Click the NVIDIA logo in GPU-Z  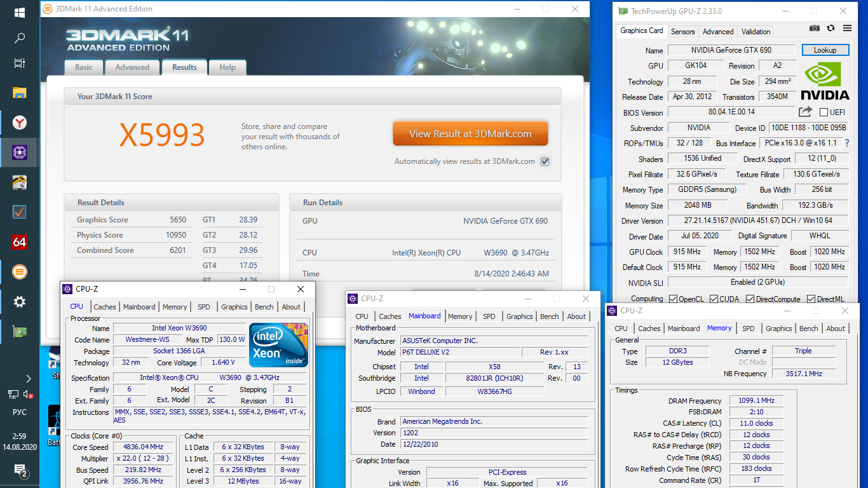[x=825, y=81]
